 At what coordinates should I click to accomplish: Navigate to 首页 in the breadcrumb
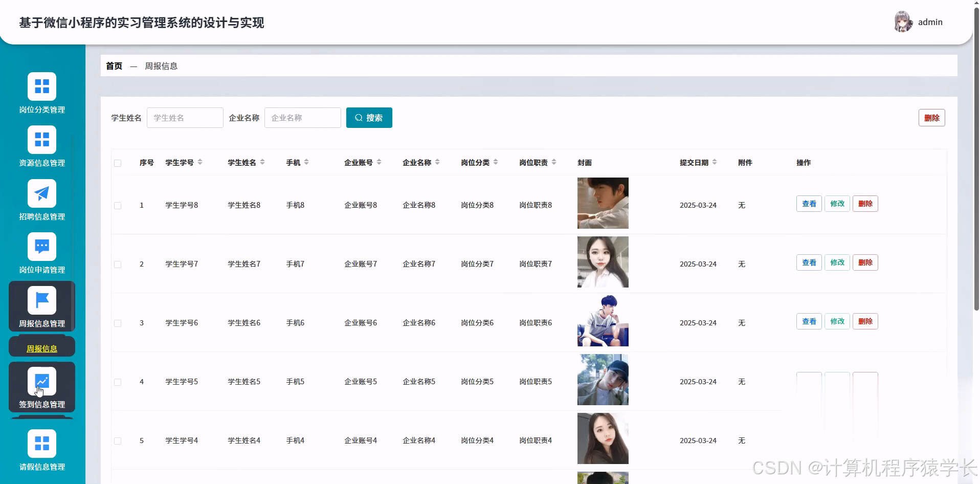point(114,65)
